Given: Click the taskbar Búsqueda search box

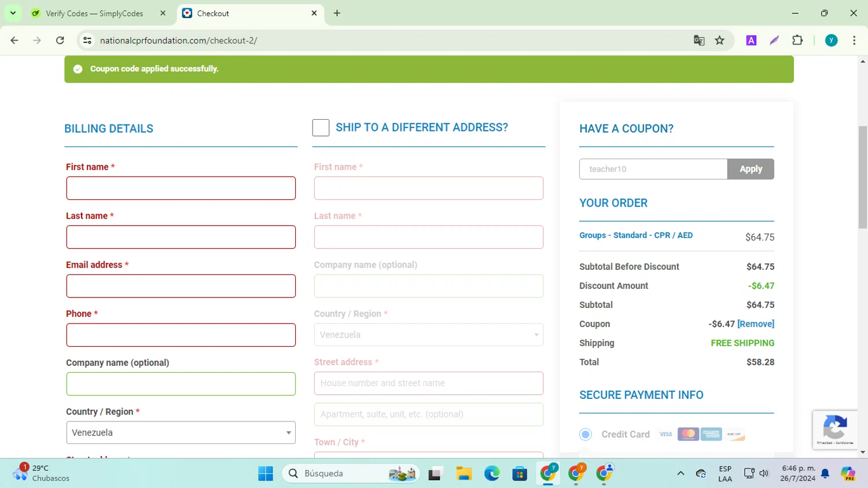Looking at the screenshot, I should [x=351, y=474].
